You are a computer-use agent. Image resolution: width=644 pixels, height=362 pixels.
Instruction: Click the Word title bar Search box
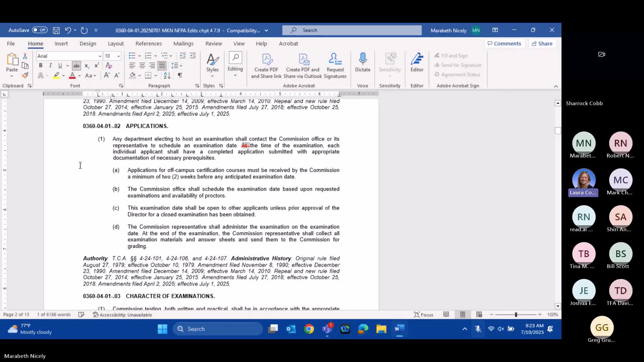coord(352,30)
